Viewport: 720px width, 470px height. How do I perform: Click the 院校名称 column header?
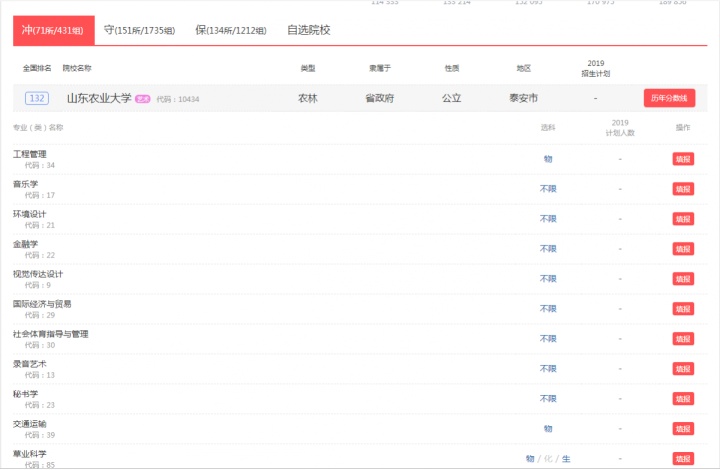coord(77,68)
